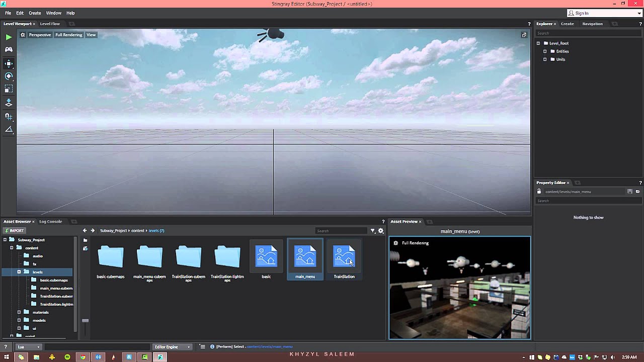Click the save icon in Property Editor
This screenshot has width=644, height=362.
(x=629, y=192)
